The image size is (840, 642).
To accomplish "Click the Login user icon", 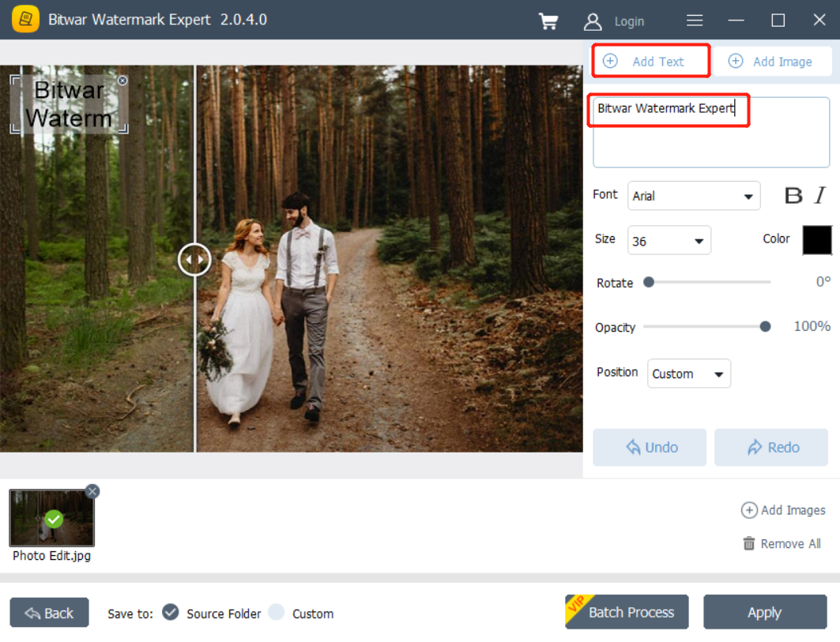I will (593, 21).
